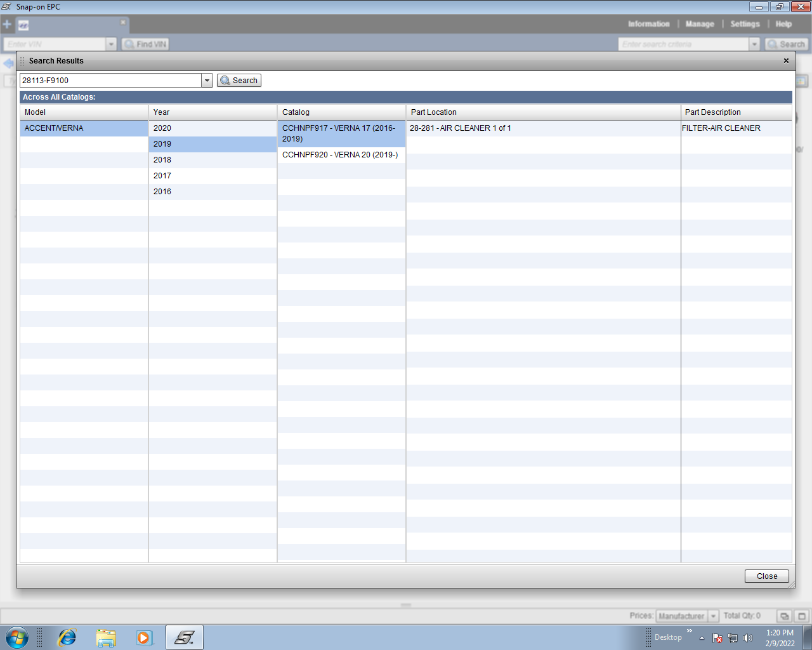Open Windows Media Player from the taskbar
The height and width of the screenshot is (650, 812).
145,637
